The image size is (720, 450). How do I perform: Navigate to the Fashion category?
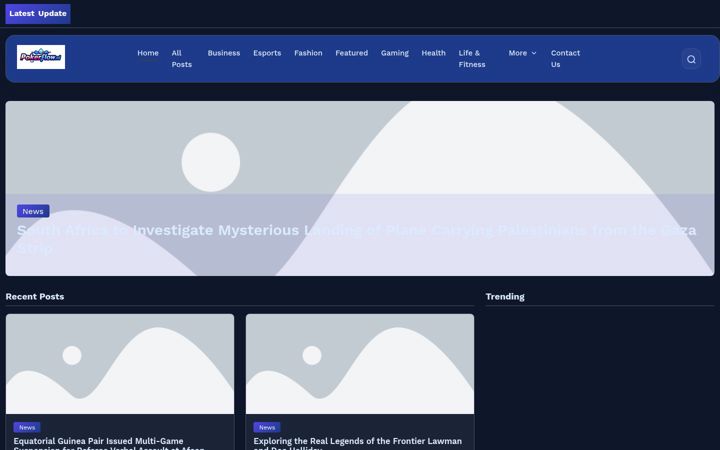(x=308, y=53)
